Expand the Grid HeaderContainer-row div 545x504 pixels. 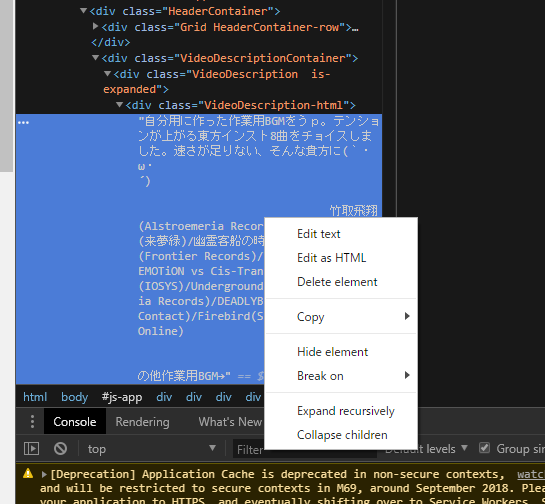click(x=95, y=26)
